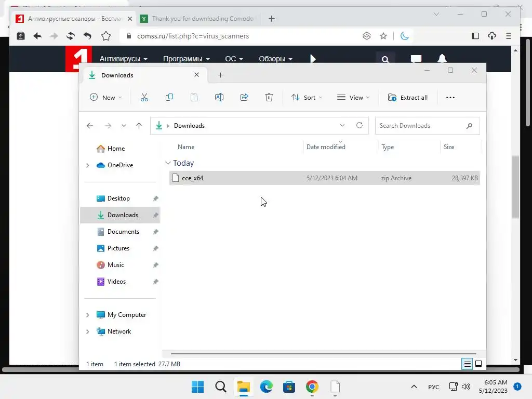This screenshot has height=399, width=532.
Task: Click browser reload icon
Action: [70, 36]
